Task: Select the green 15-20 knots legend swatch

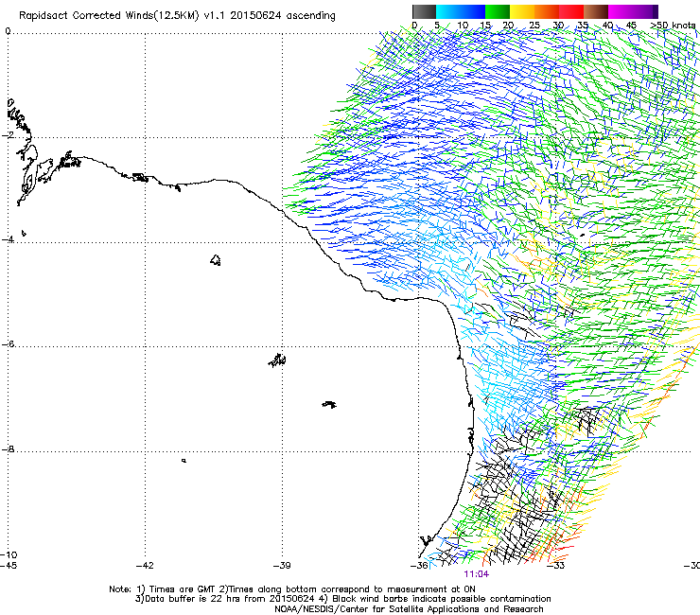Action: (498, 11)
